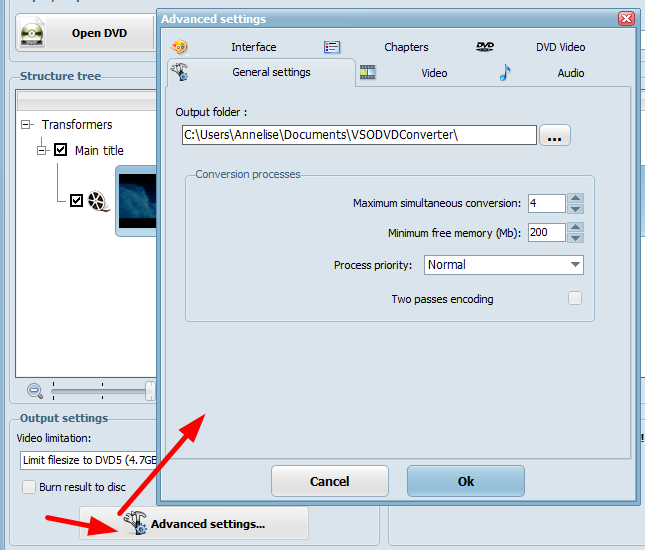645x550 pixels.
Task: Click the Maximum simultaneous conversion field
Action: tap(547, 203)
